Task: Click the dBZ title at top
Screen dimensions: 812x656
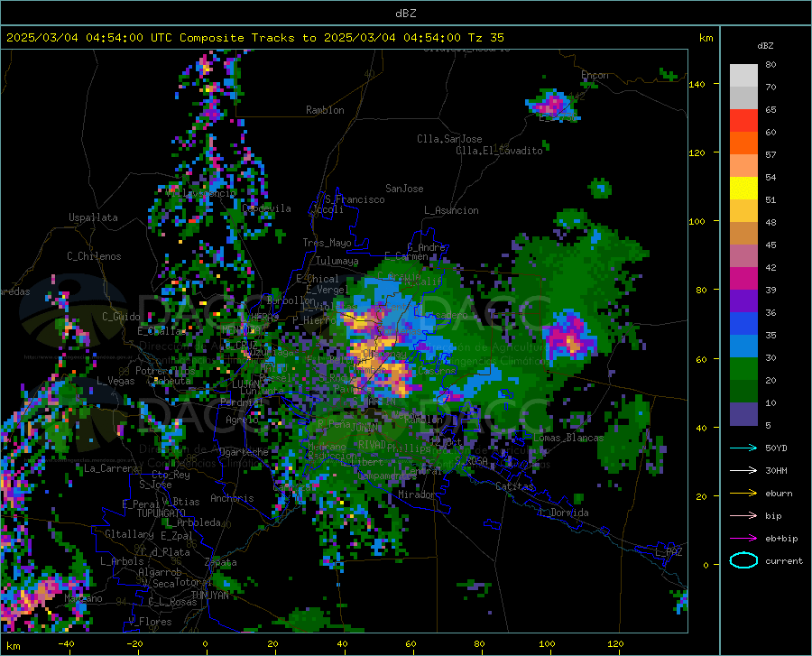Action: [x=405, y=14]
